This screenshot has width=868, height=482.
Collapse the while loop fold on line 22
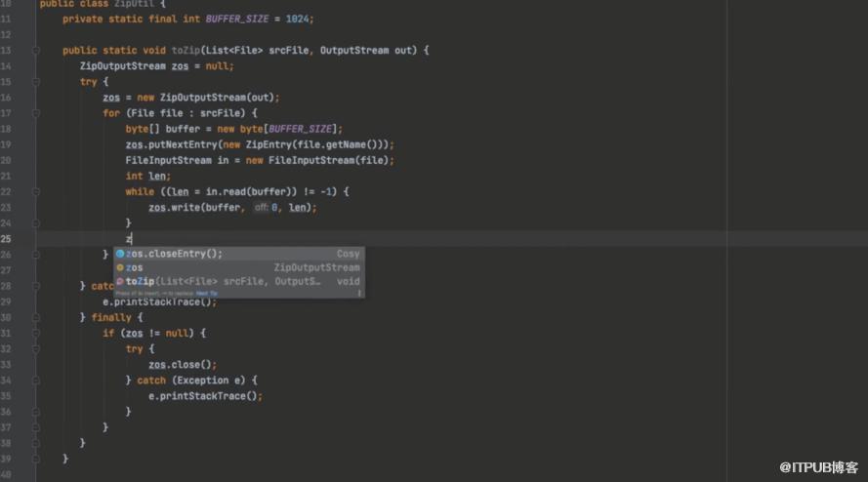click(x=36, y=191)
